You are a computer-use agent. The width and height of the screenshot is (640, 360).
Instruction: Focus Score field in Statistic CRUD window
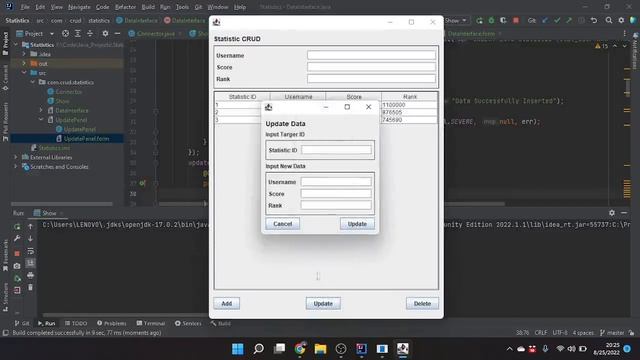point(371,67)
